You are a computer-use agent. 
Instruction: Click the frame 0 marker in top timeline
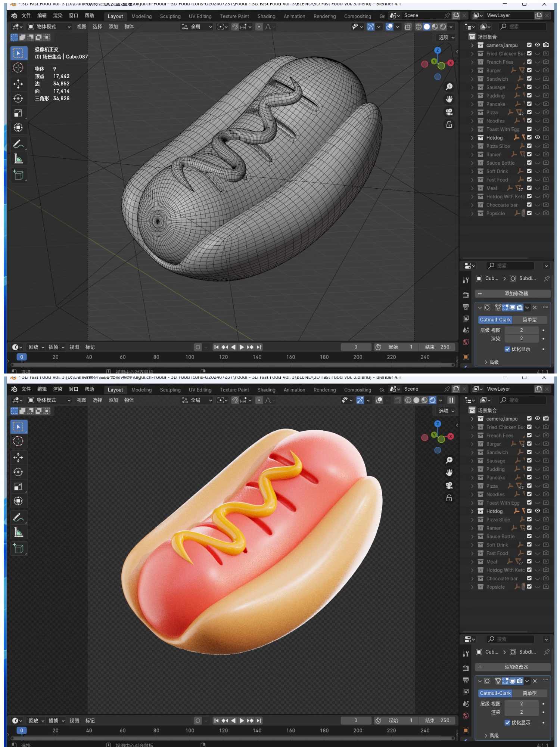22,357
